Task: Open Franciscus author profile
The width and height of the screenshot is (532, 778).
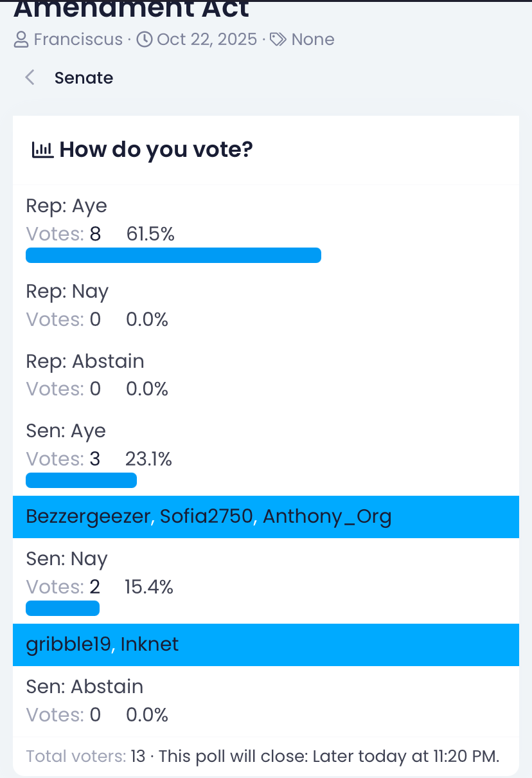Action: click(x=78, y=40)
